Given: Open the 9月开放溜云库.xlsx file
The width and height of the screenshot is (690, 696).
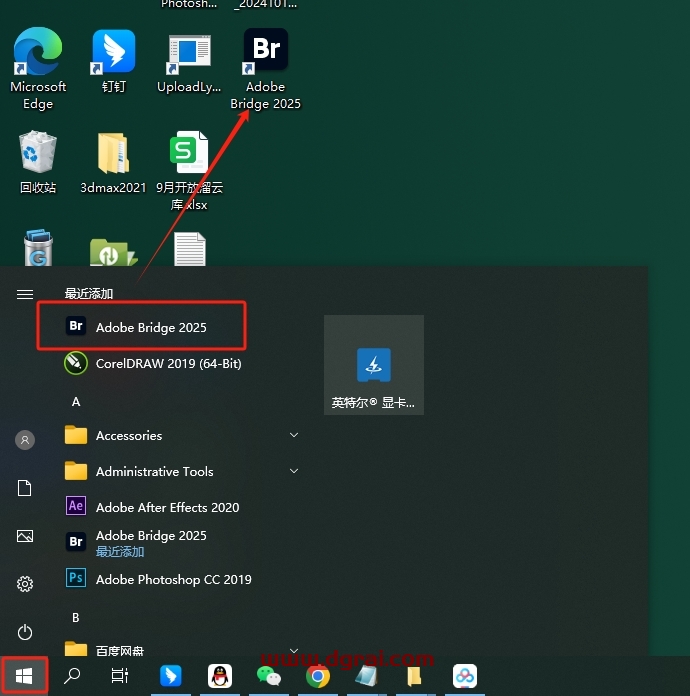Looking at the screenshot, I should click(x=189, y=170).
